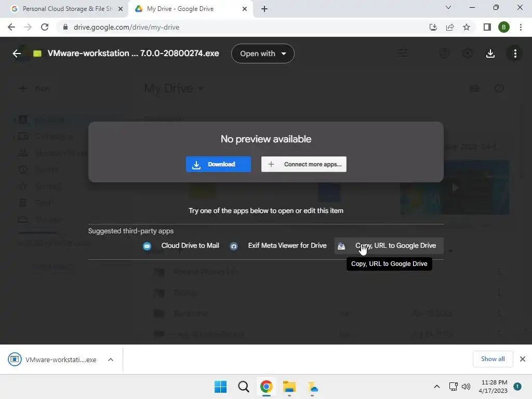Open the tab search chevron
Screen dimensions: 532x399
pos(448,7)
